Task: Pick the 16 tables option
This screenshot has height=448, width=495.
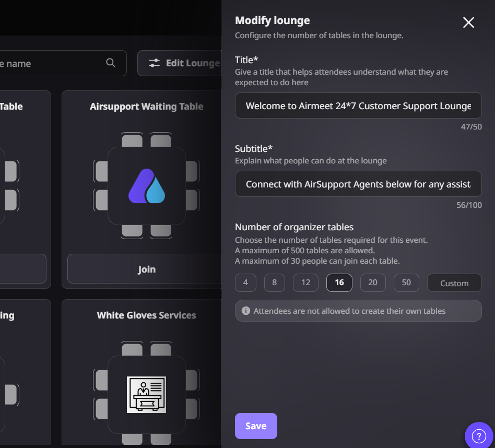Action: [339, 282]
